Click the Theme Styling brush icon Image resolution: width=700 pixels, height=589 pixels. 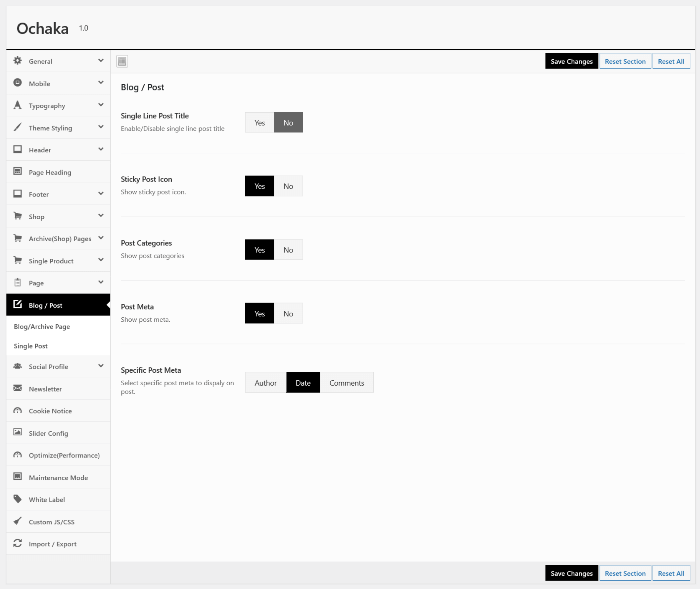click(18, 127)
